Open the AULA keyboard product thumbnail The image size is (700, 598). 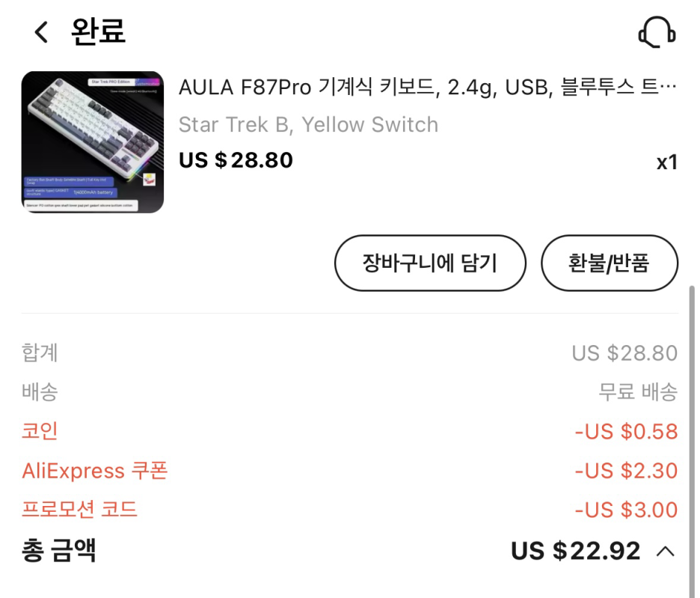point(93,142)
